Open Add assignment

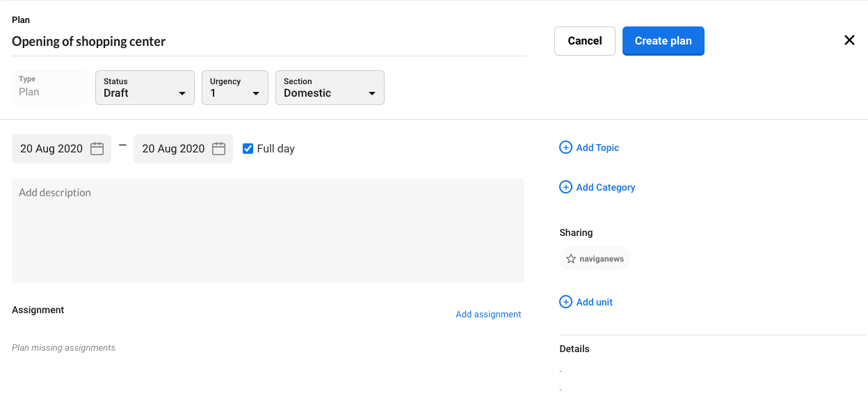(x=488, y=314)
